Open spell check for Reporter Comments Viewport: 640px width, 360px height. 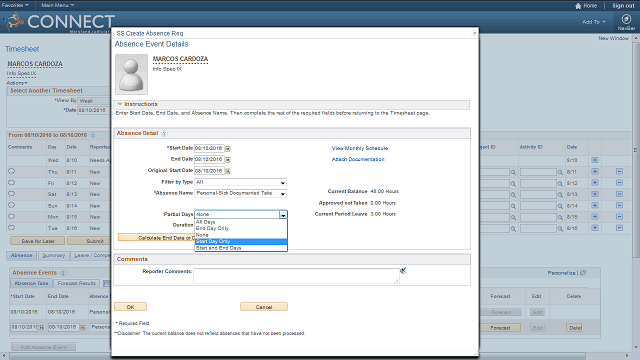(x=403, y=270)
